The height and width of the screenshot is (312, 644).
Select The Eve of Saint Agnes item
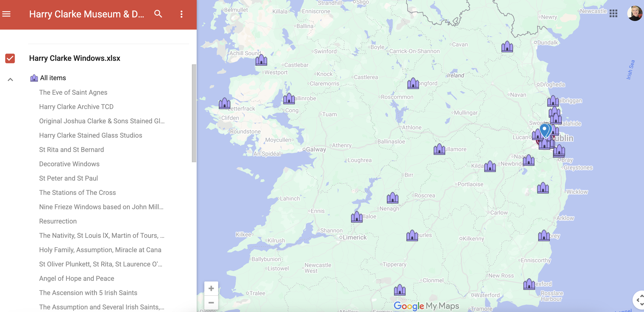(73, 92)
